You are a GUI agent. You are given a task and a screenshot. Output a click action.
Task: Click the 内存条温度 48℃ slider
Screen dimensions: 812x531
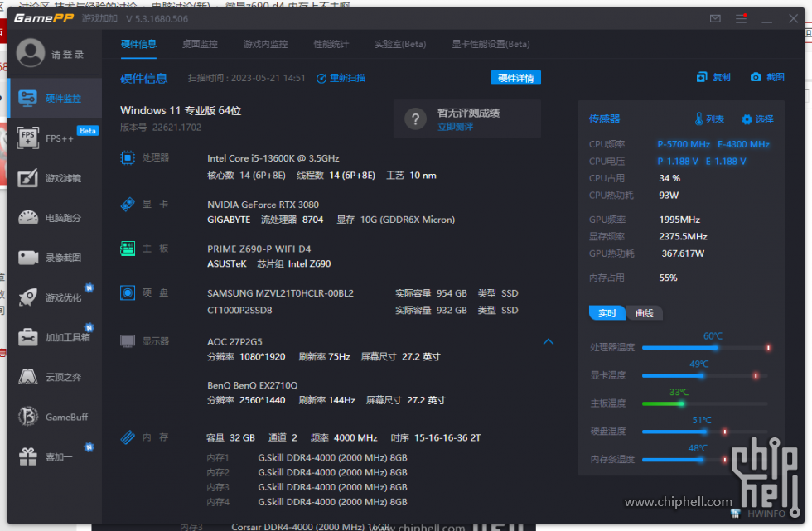click(706, 460)
